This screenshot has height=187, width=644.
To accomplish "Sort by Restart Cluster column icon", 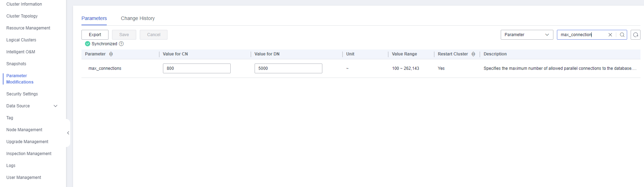I will tap(473, 54).
